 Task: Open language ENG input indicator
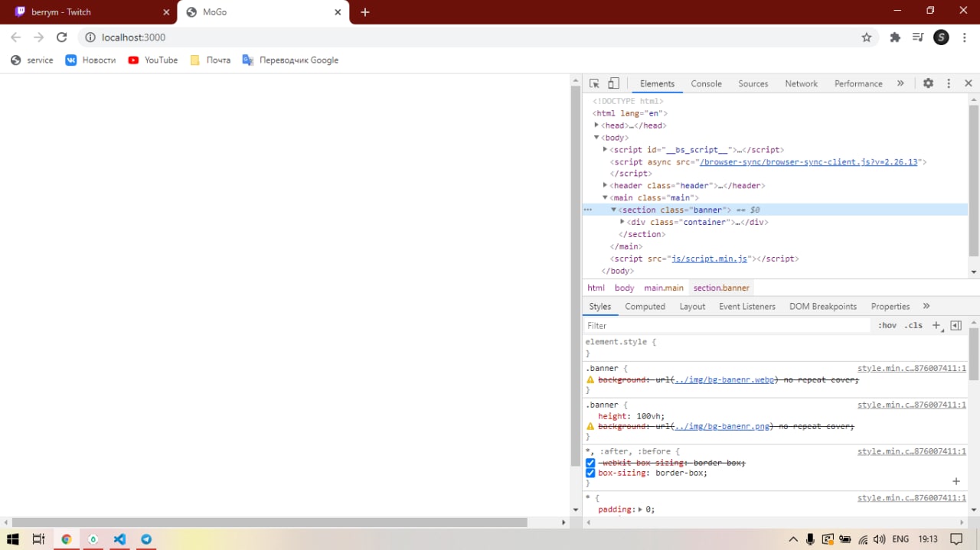[x=900, y=539]
